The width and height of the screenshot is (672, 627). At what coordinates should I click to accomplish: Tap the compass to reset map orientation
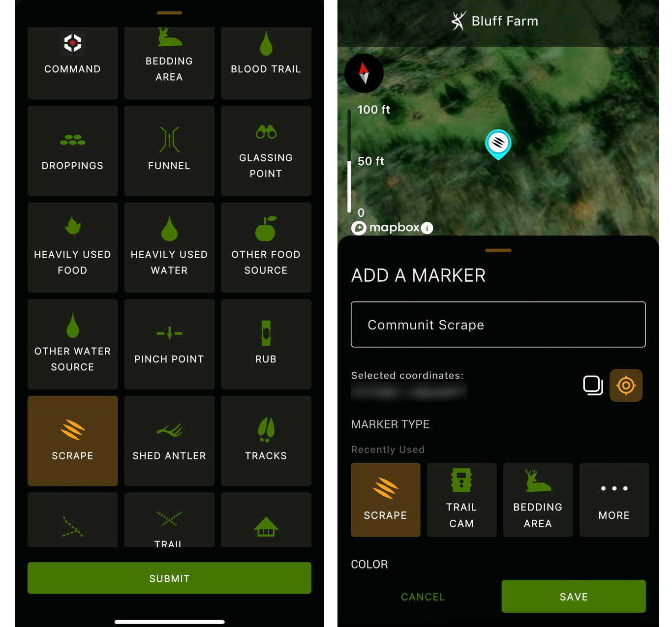pos(364,73)
